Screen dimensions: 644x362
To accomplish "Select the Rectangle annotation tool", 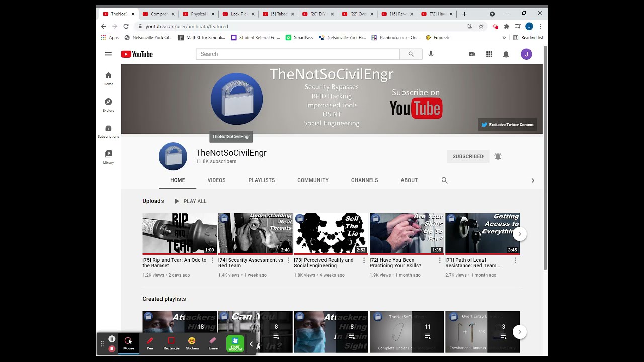I will pos(171,344).
